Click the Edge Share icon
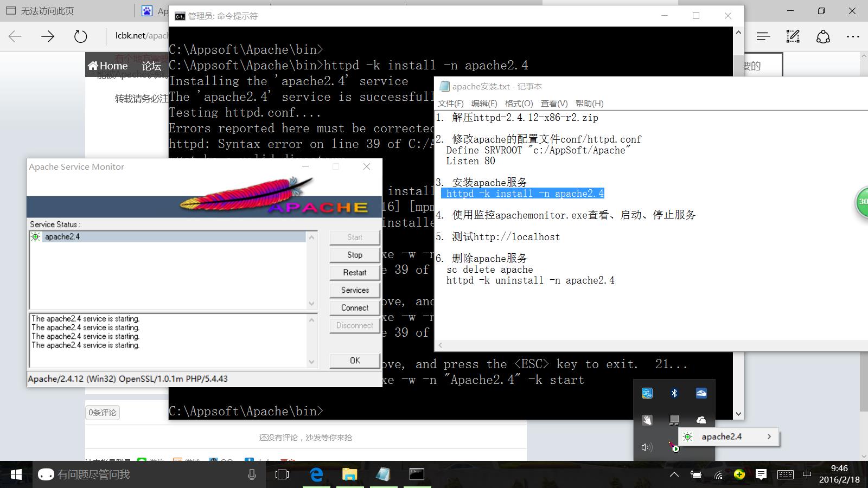This screenshot has width=868, height=488. [x=823, y=36]
